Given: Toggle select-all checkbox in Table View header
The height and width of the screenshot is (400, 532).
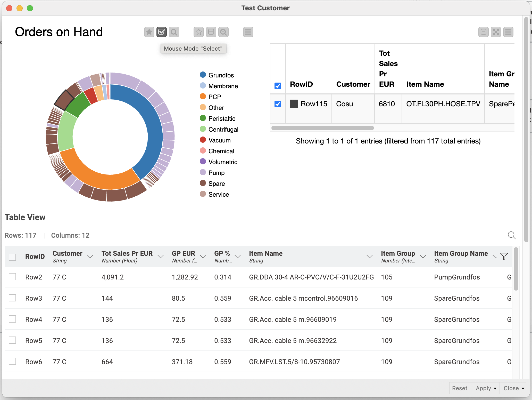Looking at the screenshot, I should coord(12,257).
